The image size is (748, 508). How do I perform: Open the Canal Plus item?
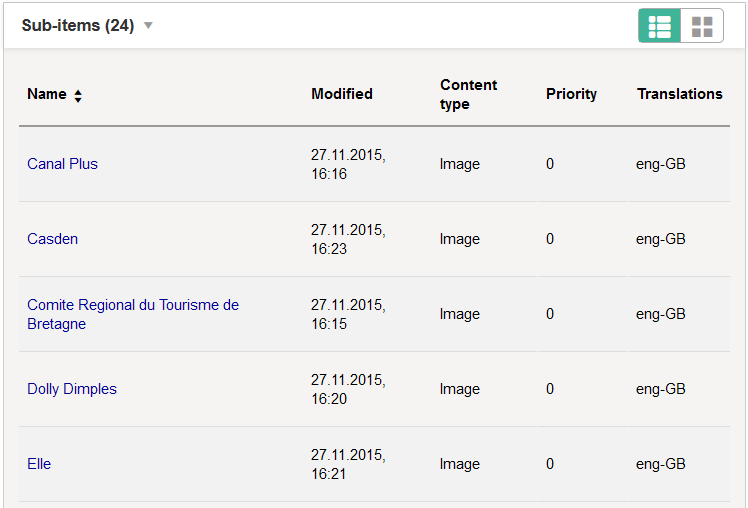[x=62, y=164]
